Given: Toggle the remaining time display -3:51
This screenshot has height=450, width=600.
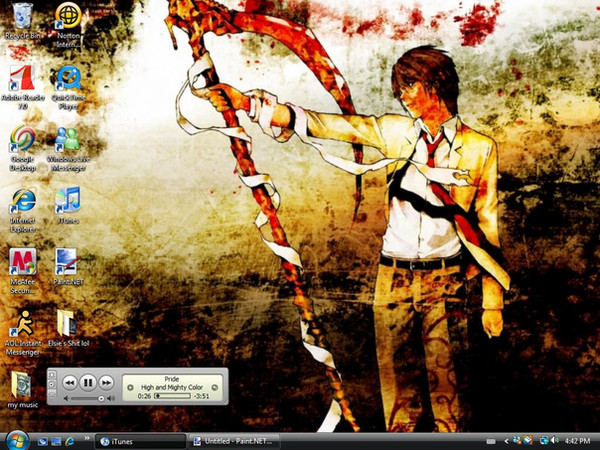Looking at the screenshot, I should 201,396.
